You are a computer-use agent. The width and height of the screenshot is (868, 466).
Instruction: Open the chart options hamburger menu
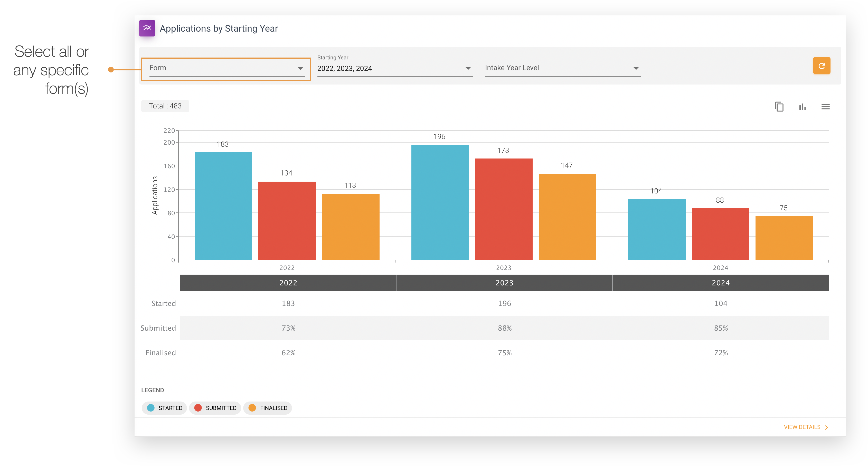(x=826, y=106)
